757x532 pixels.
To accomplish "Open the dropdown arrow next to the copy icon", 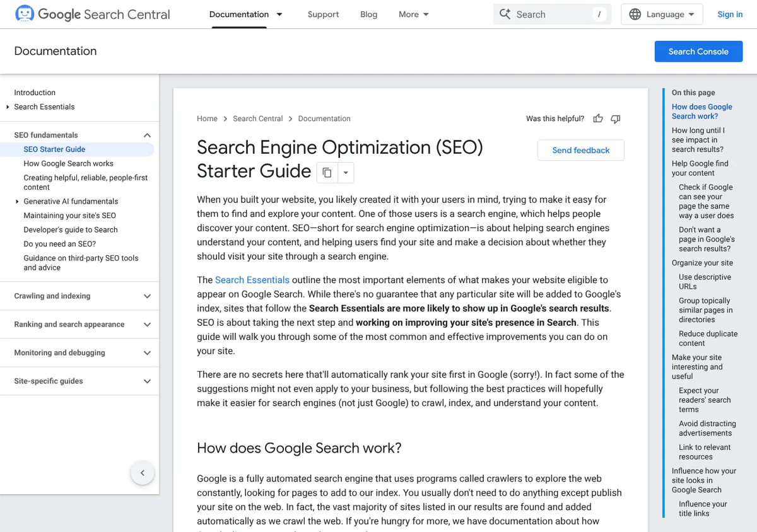I will point(346,172).
